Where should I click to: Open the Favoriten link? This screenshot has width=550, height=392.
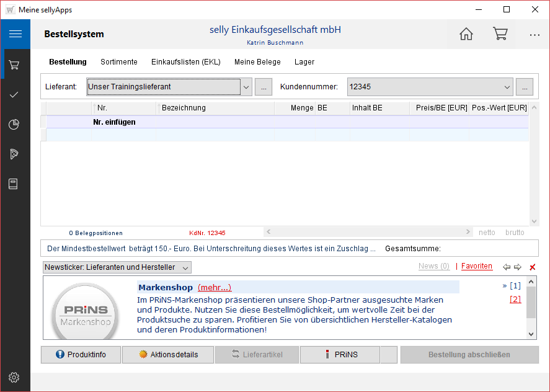point(476,266)
